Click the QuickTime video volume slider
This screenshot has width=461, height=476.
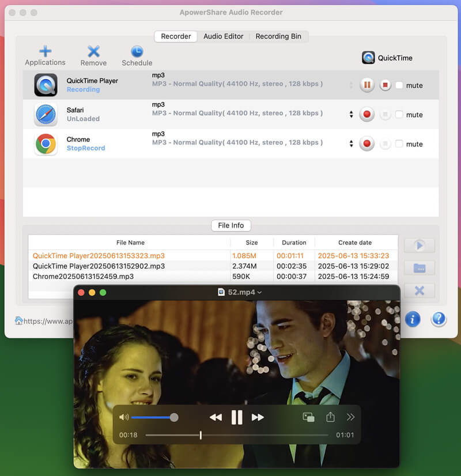(x=153, y=417)
